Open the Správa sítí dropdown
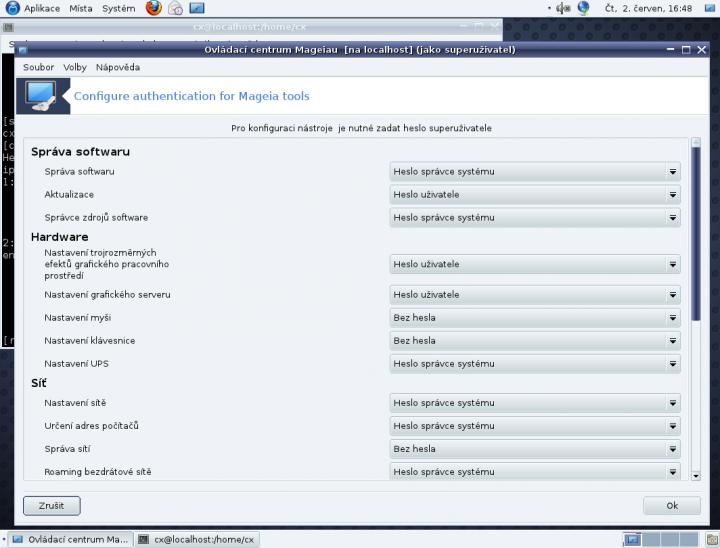Screen dimensions: 720x548 535,449
